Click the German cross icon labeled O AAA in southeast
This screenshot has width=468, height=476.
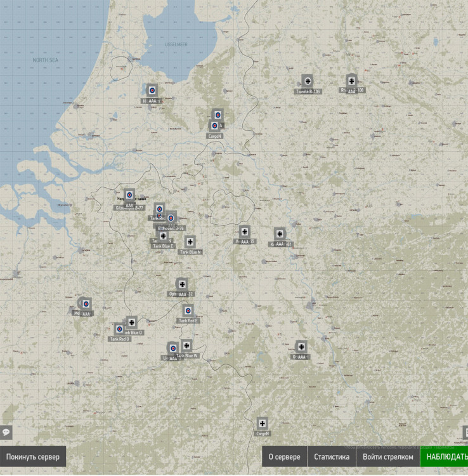(x=301, y=347)
